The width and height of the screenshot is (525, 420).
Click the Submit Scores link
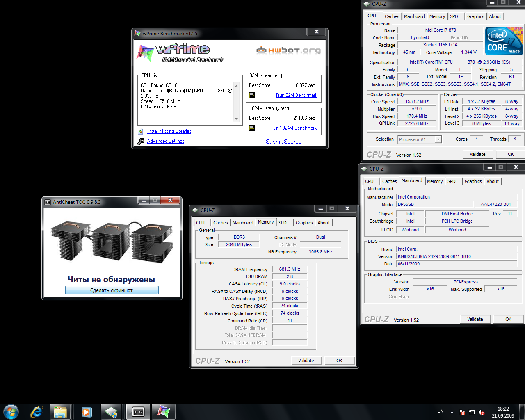[283, 142]
